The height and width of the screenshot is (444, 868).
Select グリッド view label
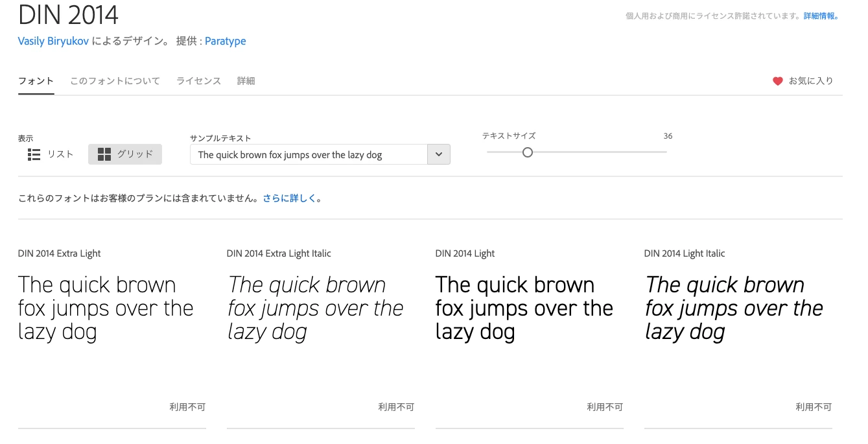point(135,154)
